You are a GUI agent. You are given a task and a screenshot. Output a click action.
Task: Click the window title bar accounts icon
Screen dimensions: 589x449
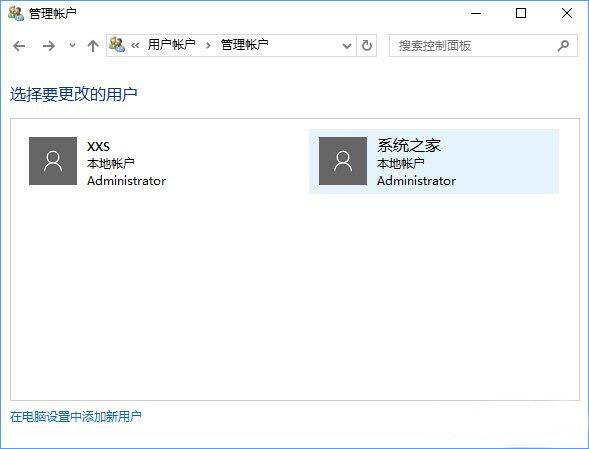point(16,13)
